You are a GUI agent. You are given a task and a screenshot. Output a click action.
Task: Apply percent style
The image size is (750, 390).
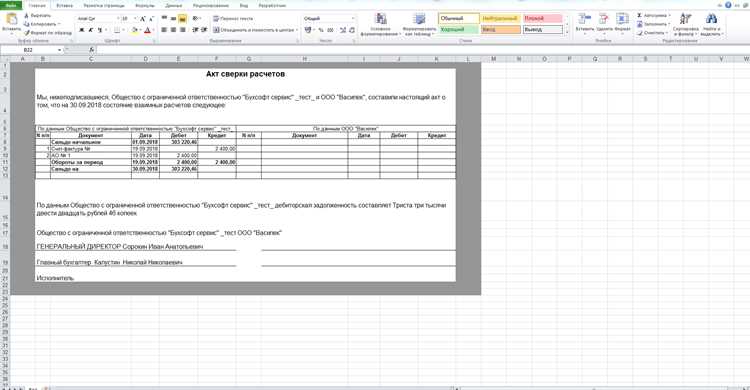[321, 30]
